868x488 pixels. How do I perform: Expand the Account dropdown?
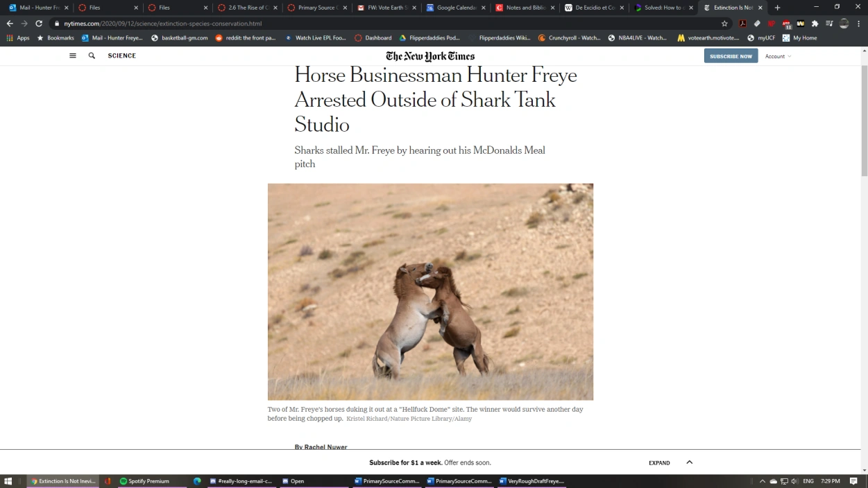(x=778, y=56)
